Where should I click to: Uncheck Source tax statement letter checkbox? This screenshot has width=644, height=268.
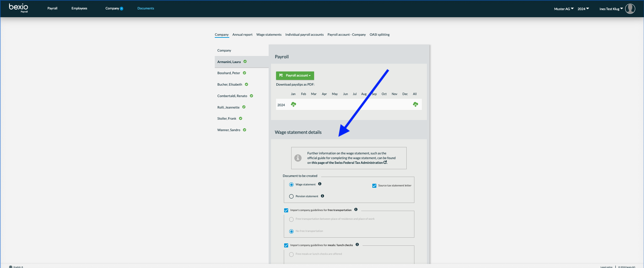374,186
